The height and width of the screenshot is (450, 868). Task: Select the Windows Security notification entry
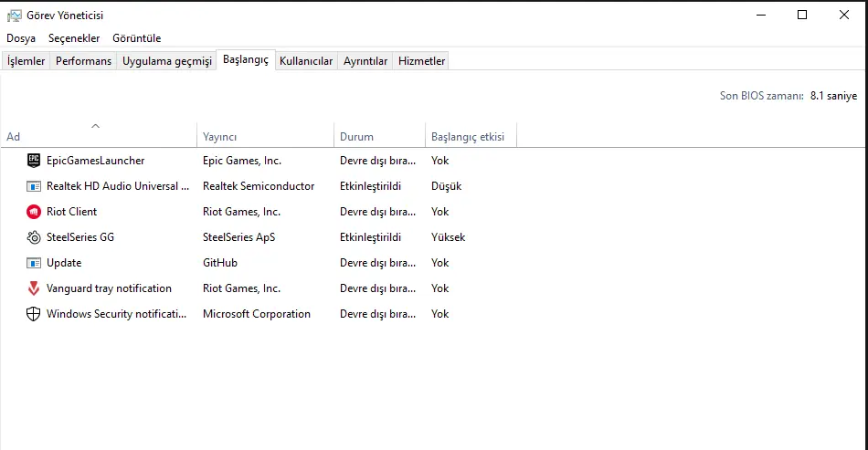(x=117, y=313)
